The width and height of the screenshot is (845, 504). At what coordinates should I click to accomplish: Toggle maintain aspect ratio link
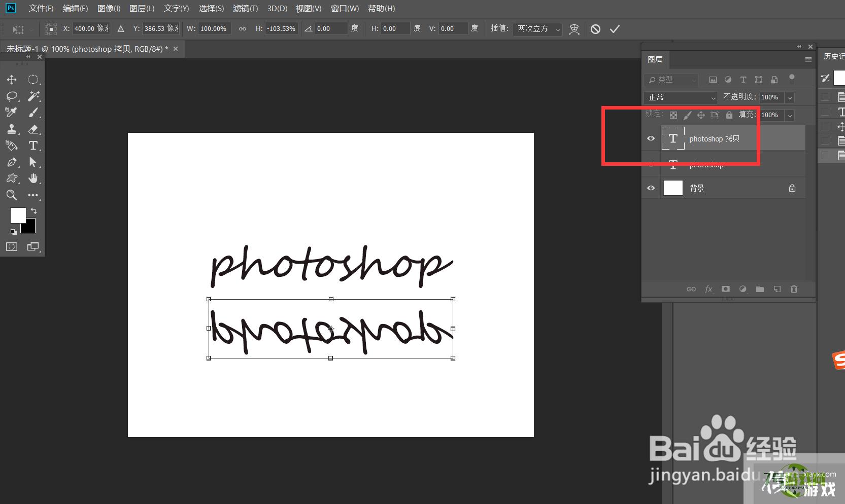pos(243,29)
